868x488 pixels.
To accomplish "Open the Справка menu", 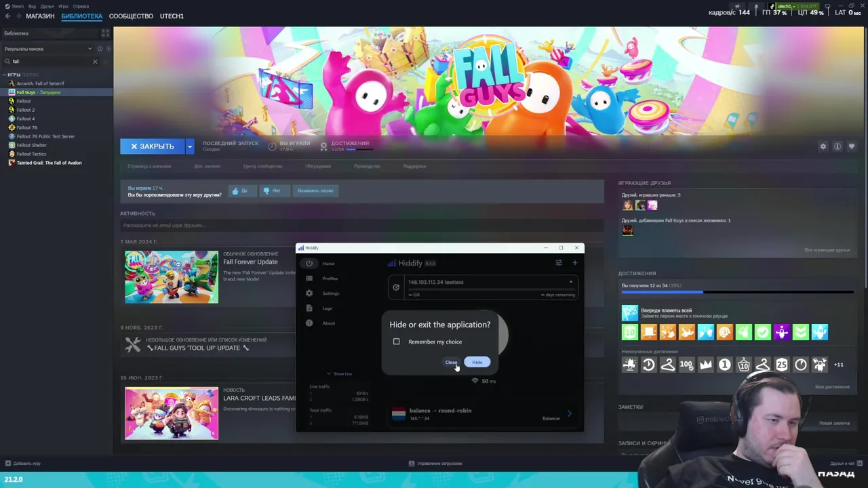I will 81,6.
